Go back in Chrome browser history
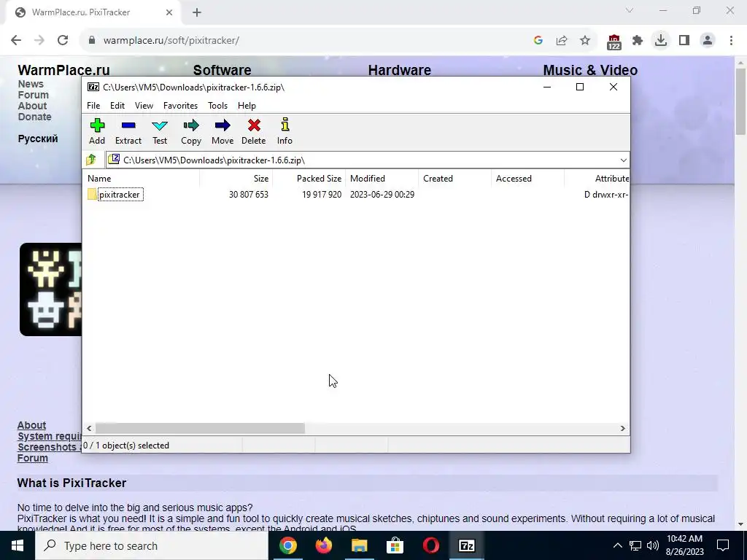 (16, 41)
